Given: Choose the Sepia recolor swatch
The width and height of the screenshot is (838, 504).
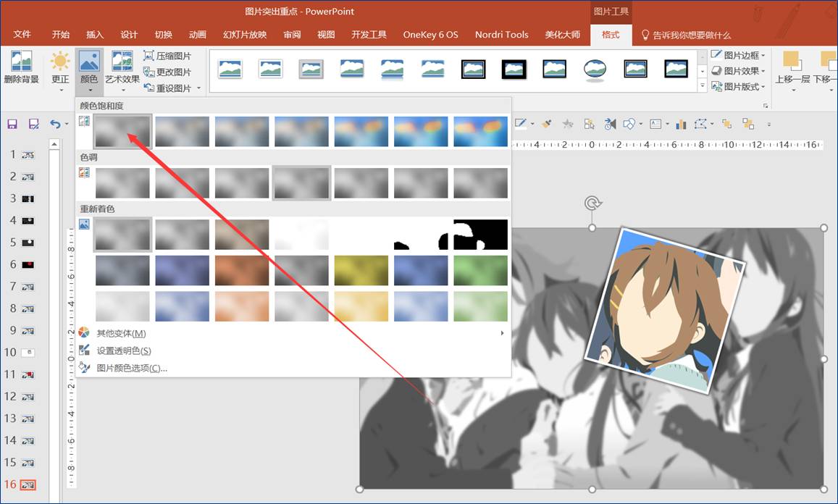Looking at the screenshot, I should coord(242,234).
